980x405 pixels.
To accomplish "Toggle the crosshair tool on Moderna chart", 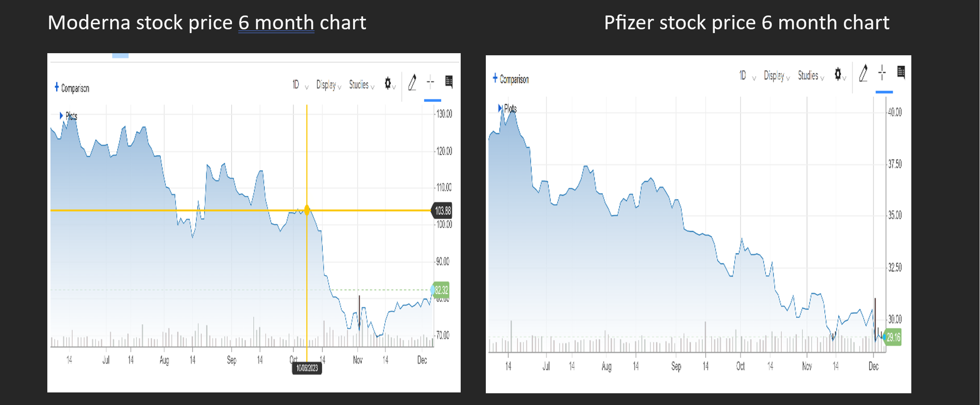I will coord(431,82).
